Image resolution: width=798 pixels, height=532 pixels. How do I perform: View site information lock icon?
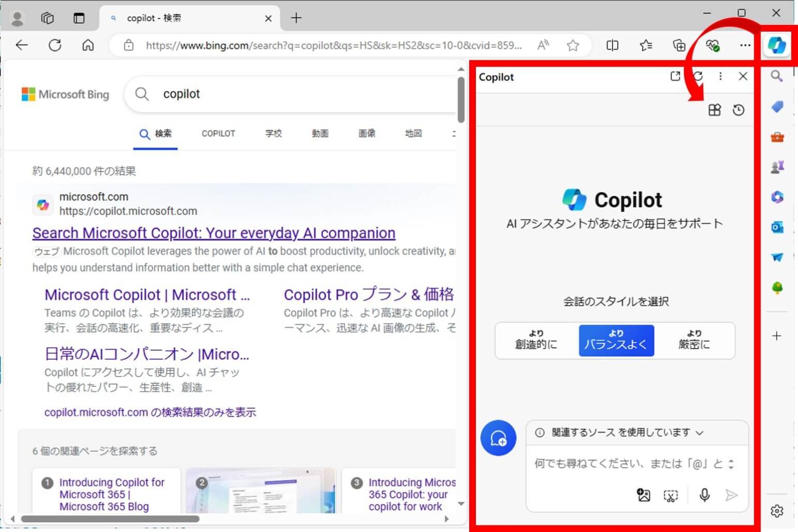[x=128, y=45]
